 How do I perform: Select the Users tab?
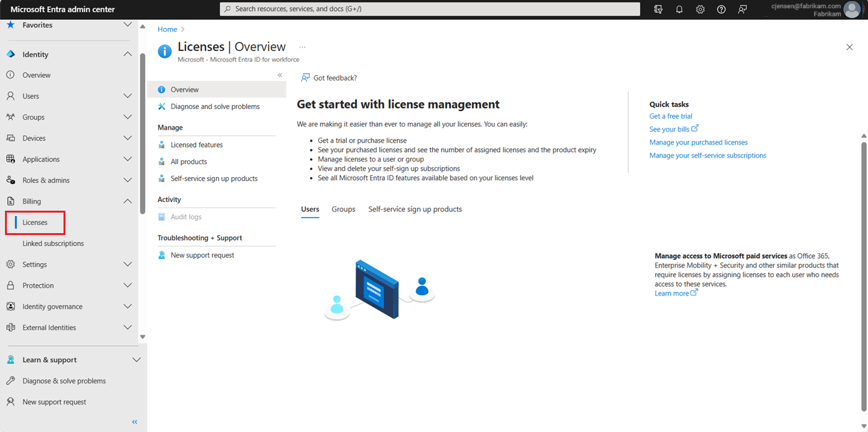(310, 209)
